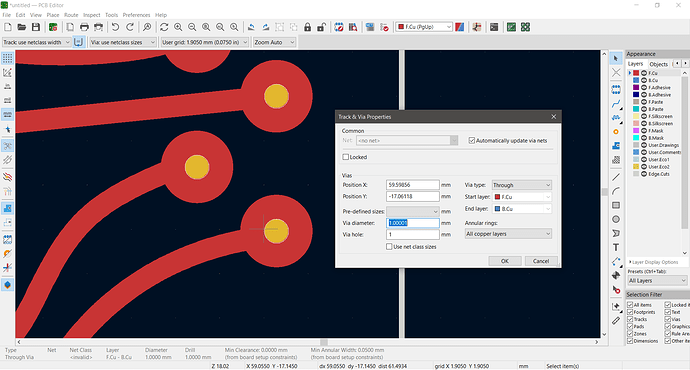Open the Via type dropdown

tap(521, 185)
